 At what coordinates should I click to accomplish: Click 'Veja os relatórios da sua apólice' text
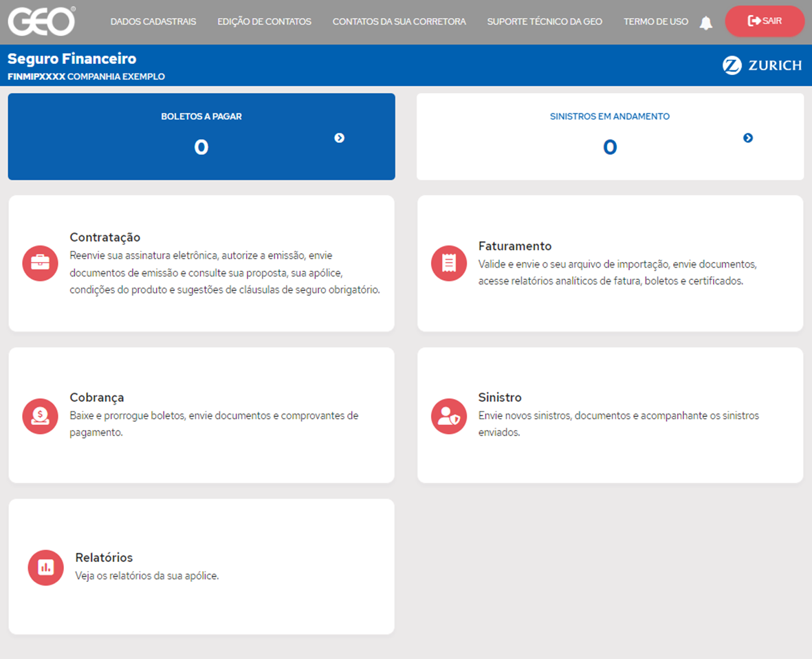[147, 576]
